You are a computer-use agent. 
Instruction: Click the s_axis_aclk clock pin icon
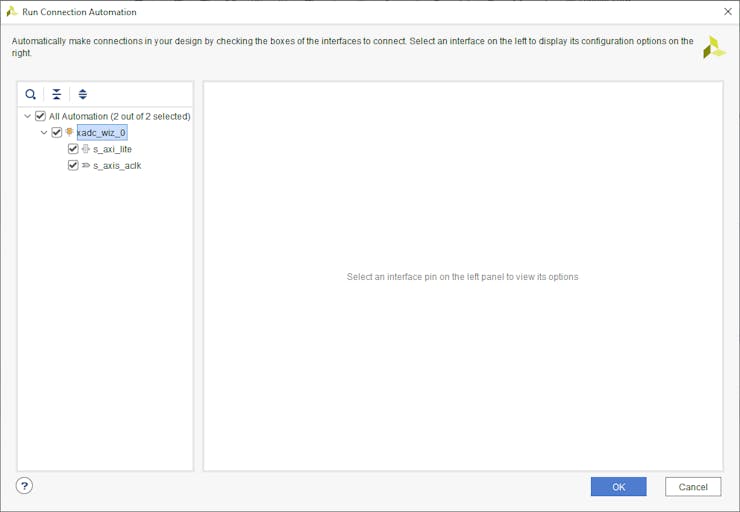pos(86,166)
